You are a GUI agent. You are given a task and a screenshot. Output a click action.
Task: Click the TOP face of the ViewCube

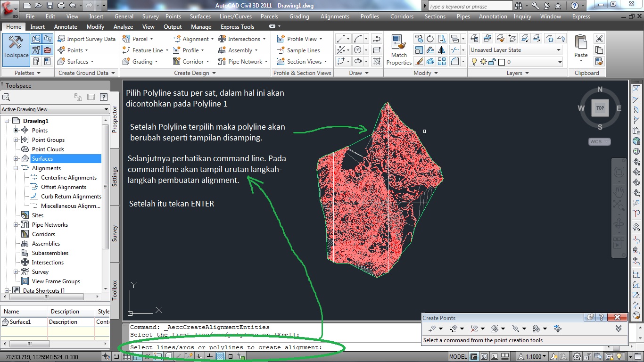pyautogui.click(x=600, y=108)
